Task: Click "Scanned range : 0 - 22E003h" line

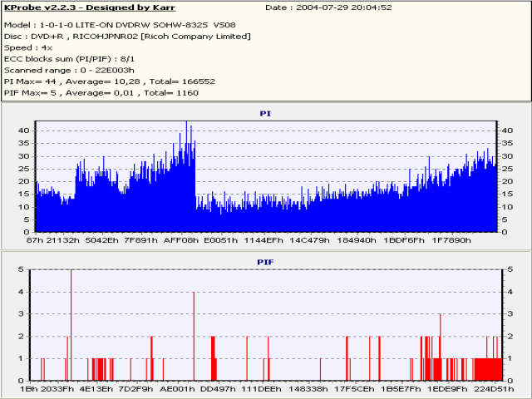Action: [69, 70]
